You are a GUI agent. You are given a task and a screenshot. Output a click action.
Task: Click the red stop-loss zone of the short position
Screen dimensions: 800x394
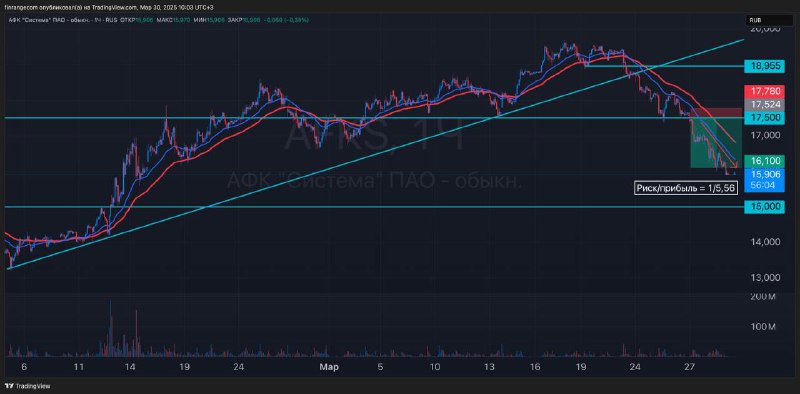click(x=724, y=113)
